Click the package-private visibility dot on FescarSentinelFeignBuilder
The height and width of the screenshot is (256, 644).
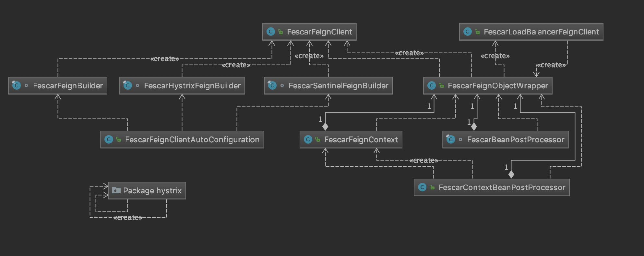point(282,85)
